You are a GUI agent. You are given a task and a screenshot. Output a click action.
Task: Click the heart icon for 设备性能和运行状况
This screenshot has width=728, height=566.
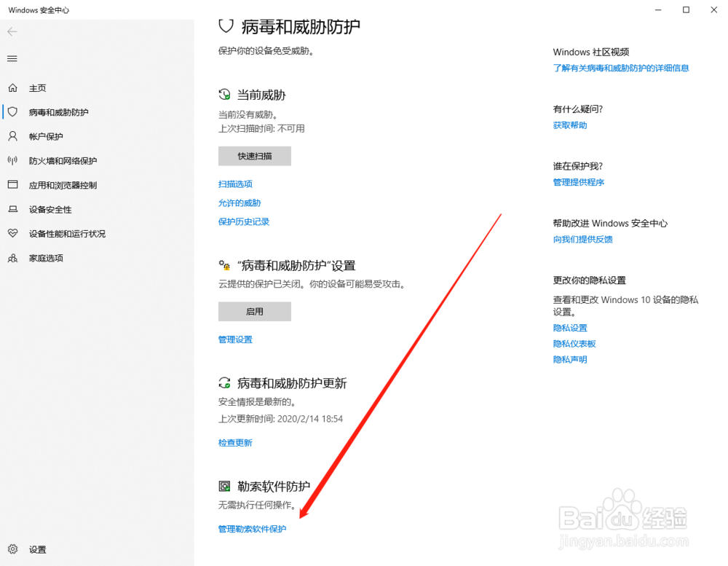pos(12,233)
